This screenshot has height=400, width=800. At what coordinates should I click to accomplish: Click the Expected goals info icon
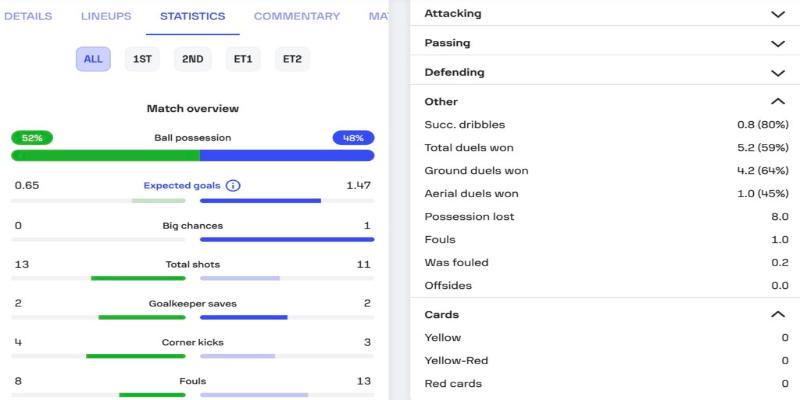coord(233,186)
